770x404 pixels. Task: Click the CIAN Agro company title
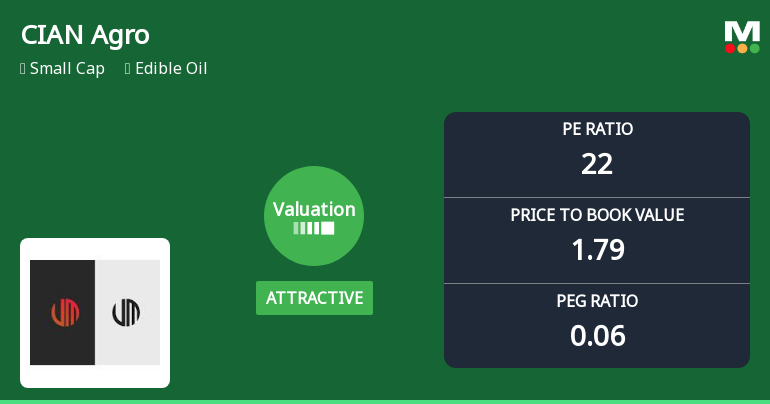pos(85,35)
